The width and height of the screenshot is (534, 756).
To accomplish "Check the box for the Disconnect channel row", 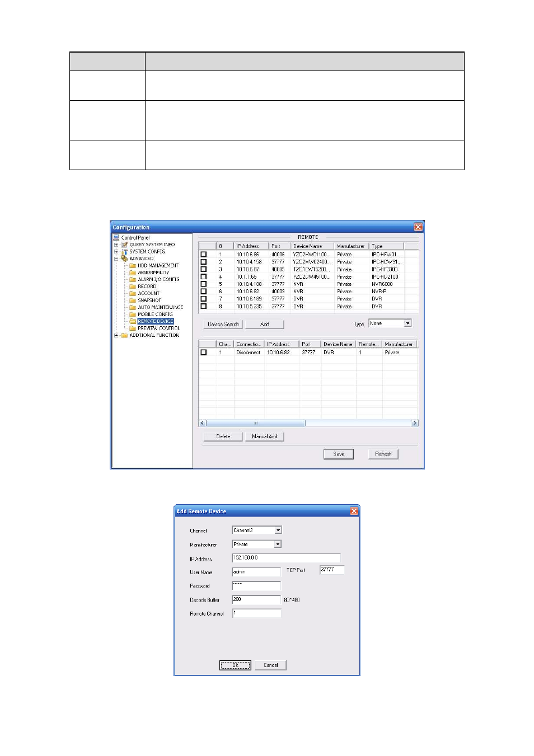I will coord(204,353).
